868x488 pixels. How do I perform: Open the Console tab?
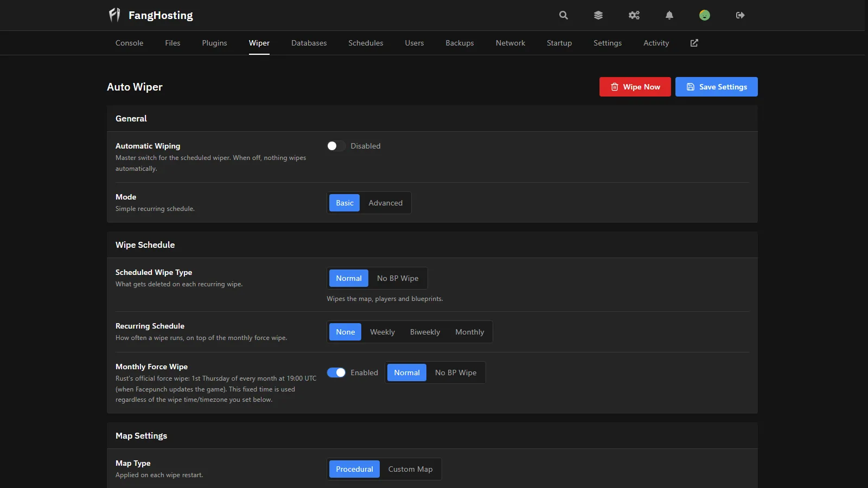(129, 43)
